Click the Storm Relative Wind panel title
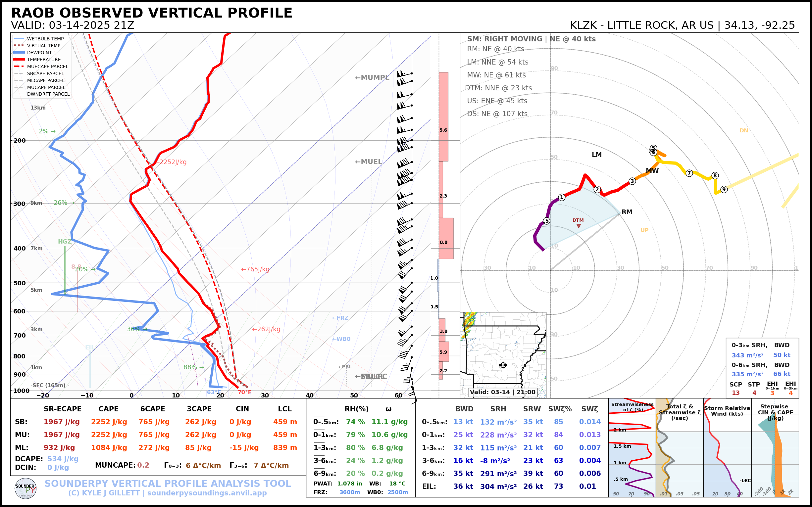The height and width of the screenshot is (507, 812). 727,411
